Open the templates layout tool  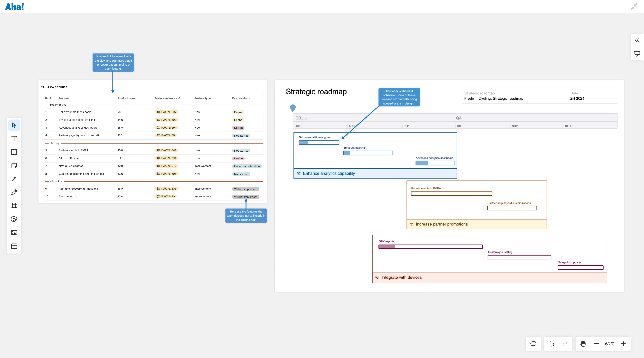[x=14, y=246]
